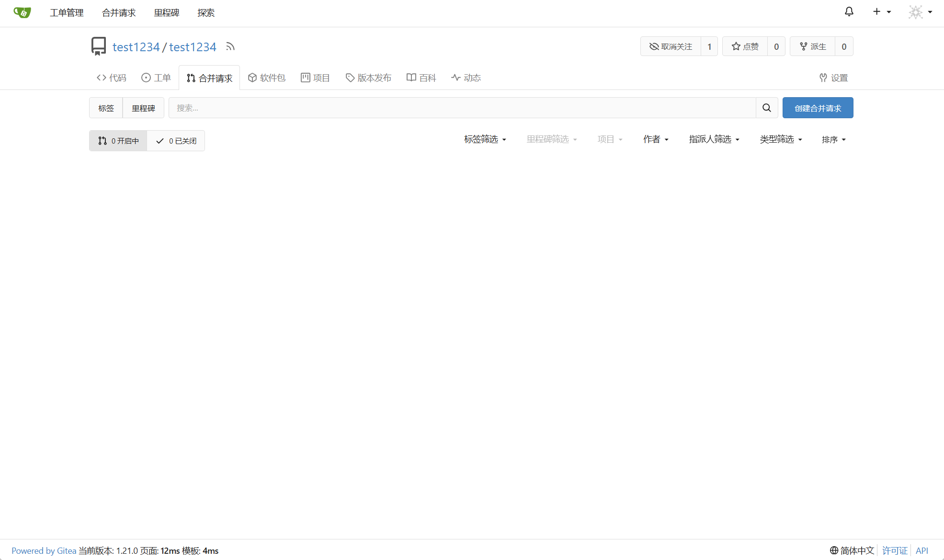The width and height of the screenshot is (944, 560).
Task: Open the 软件包 (Packages) section
Action: [x=267, y=78]
